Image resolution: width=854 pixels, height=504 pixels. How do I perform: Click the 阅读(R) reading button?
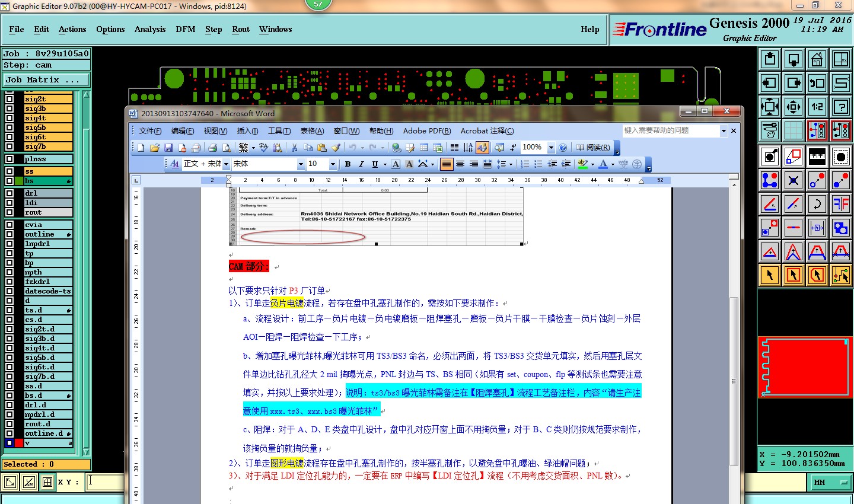point(592,148)
